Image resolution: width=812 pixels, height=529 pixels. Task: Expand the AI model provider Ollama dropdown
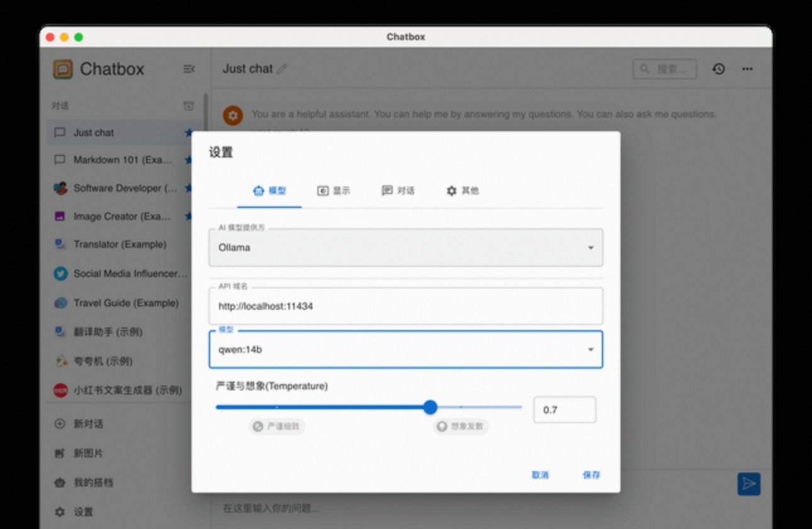[x=405, y=247]
